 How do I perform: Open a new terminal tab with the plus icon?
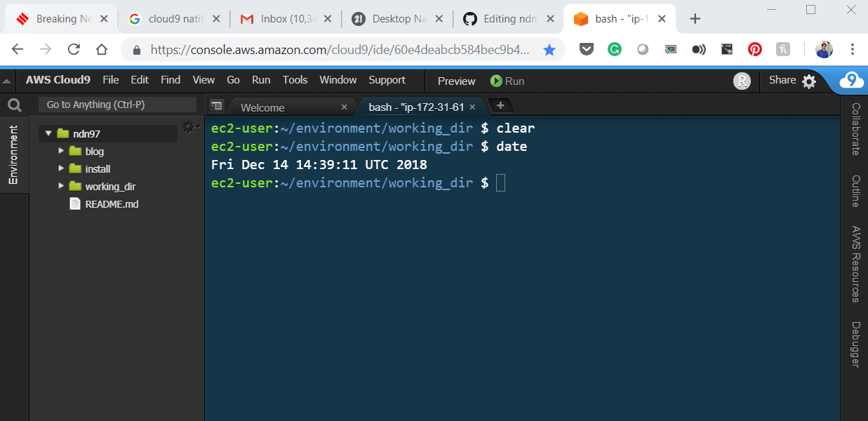500,106
